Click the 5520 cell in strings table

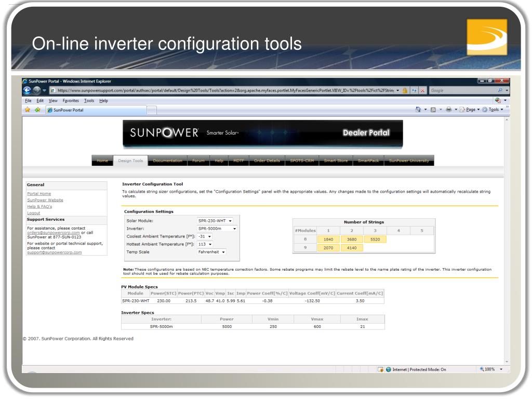coord(375,240)
